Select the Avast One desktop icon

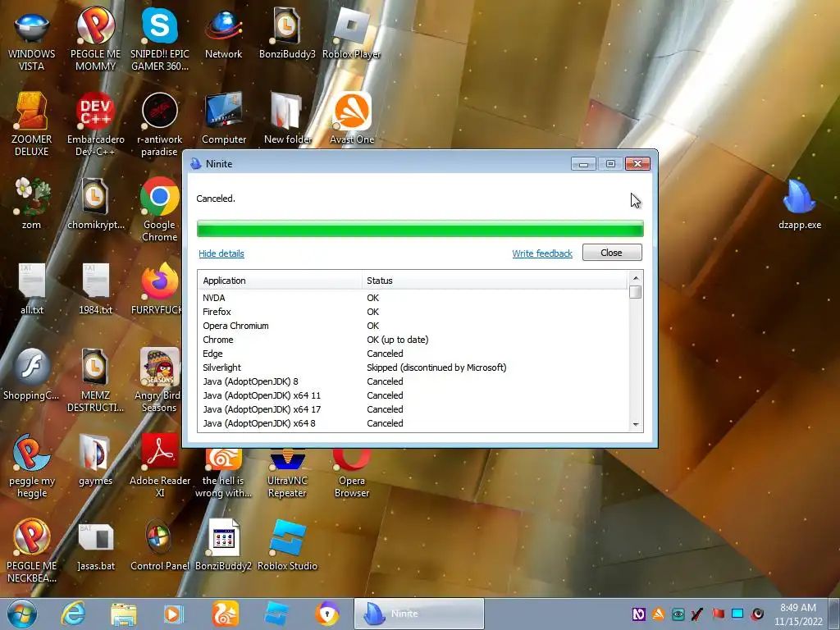point(351,119)
